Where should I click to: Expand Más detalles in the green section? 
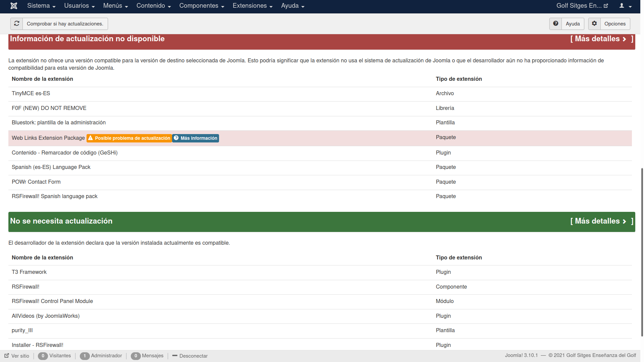[x=602, y=221]
